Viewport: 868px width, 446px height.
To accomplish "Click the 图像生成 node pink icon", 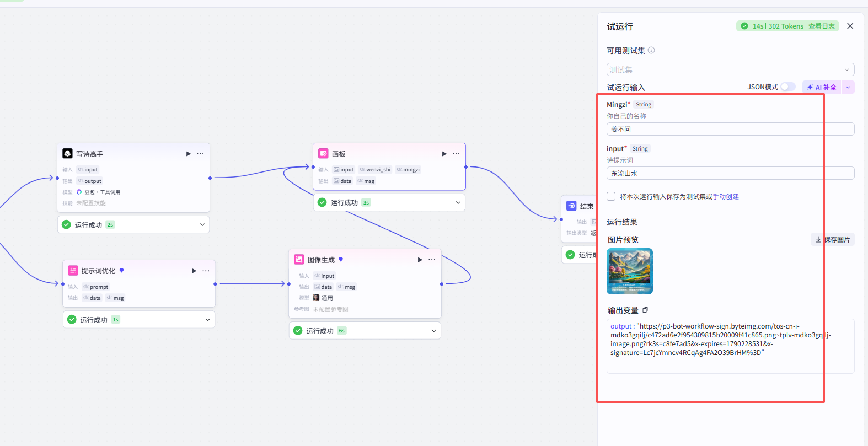I will tap(299, 259).
